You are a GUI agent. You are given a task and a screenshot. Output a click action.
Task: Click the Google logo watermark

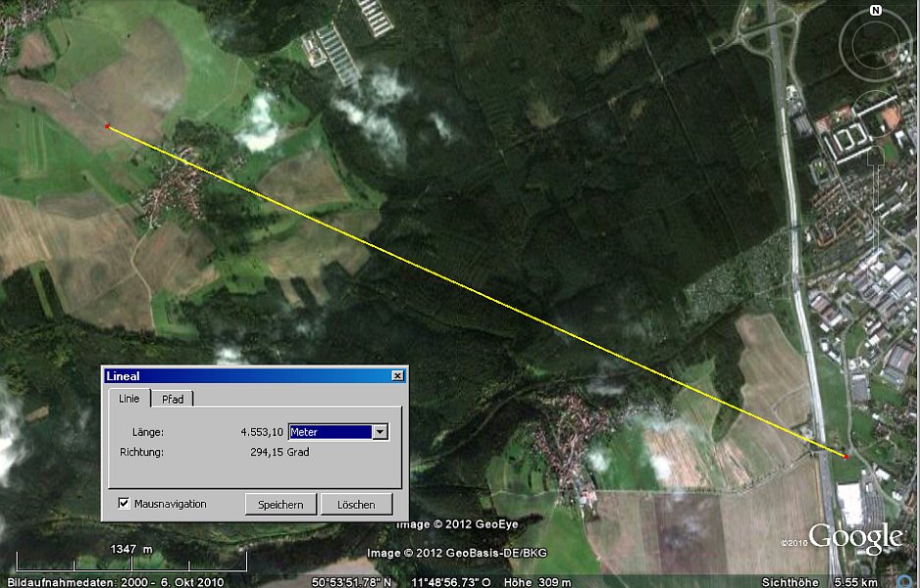tap(854, 537)
